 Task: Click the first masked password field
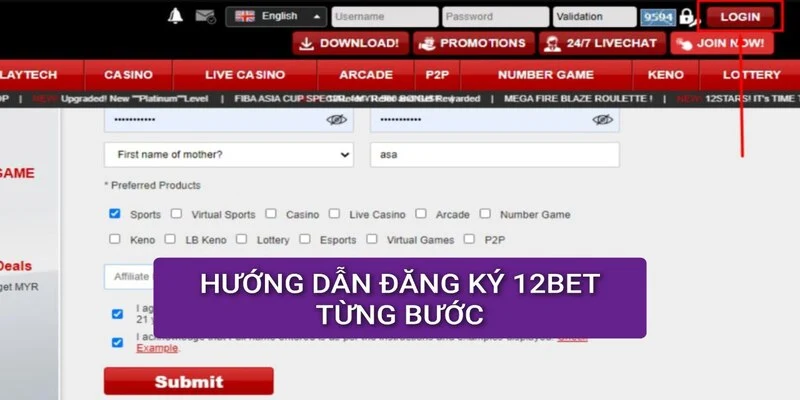pos(229,120)
